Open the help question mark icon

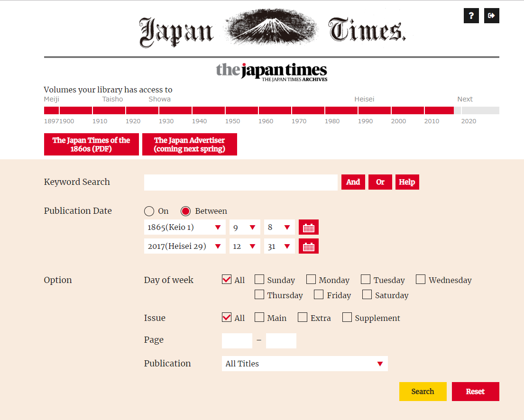coord(471,16)
